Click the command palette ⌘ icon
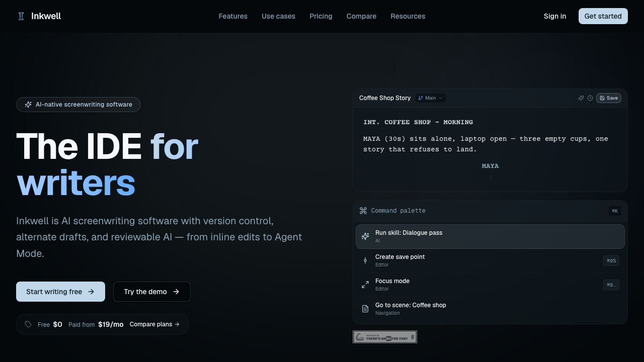 click(363, 211)
